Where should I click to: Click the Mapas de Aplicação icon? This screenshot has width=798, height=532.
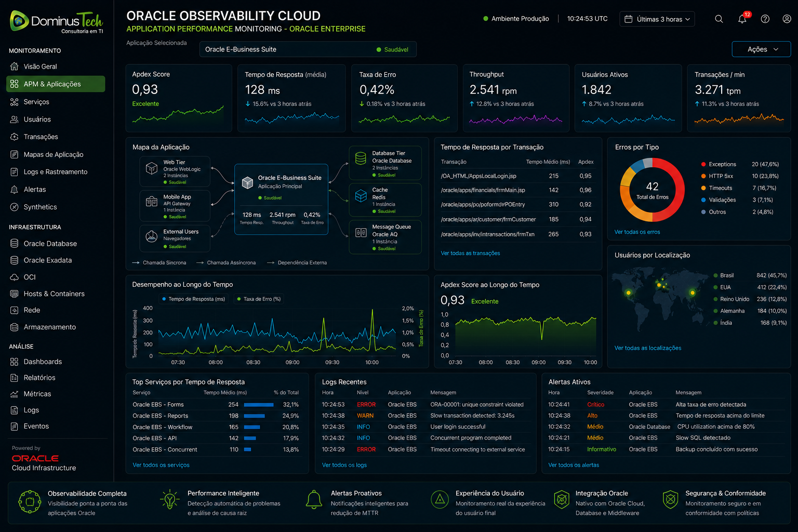pyautogui.click(x=15, y=154)
